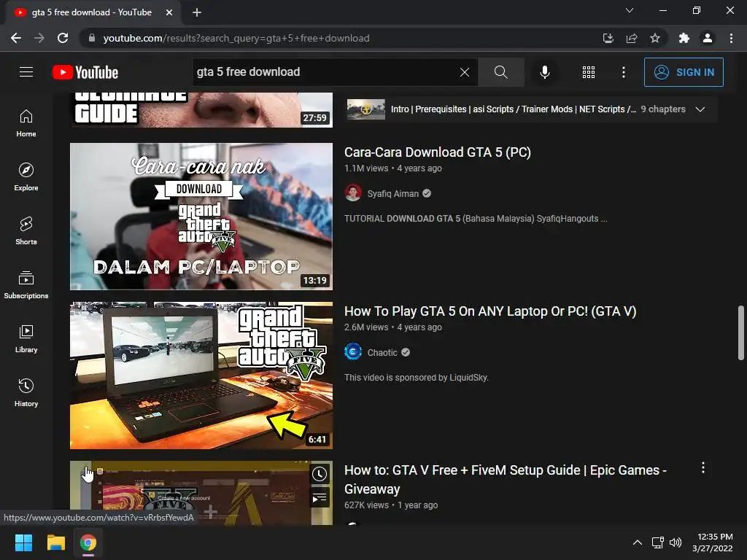Share this page icon in address bar
The height and width of the screenshot is (560, 747).
[x=632, y=38]
